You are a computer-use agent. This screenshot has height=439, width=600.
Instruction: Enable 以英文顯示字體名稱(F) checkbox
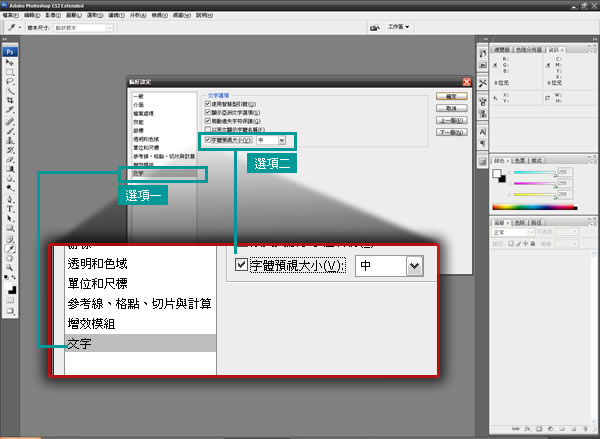208,129
